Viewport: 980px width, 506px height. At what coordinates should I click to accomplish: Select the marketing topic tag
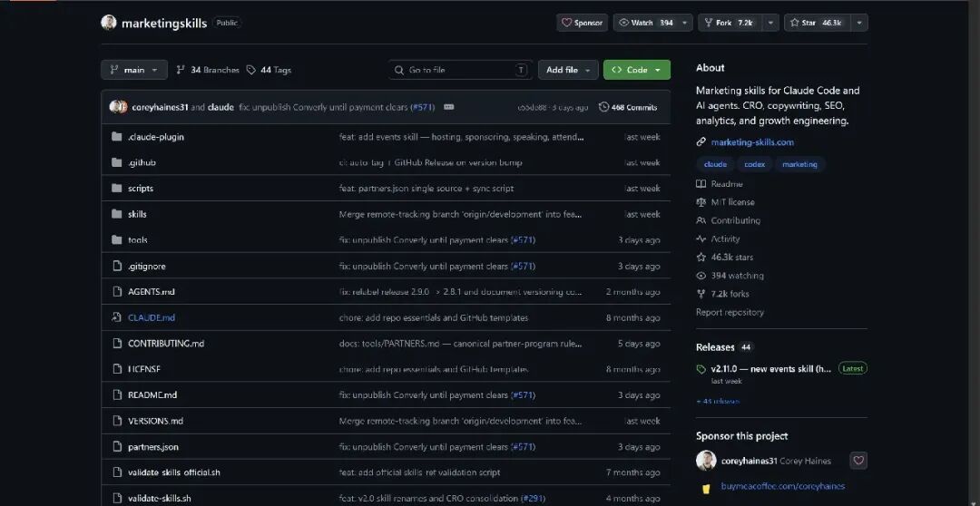click(799, 164)
